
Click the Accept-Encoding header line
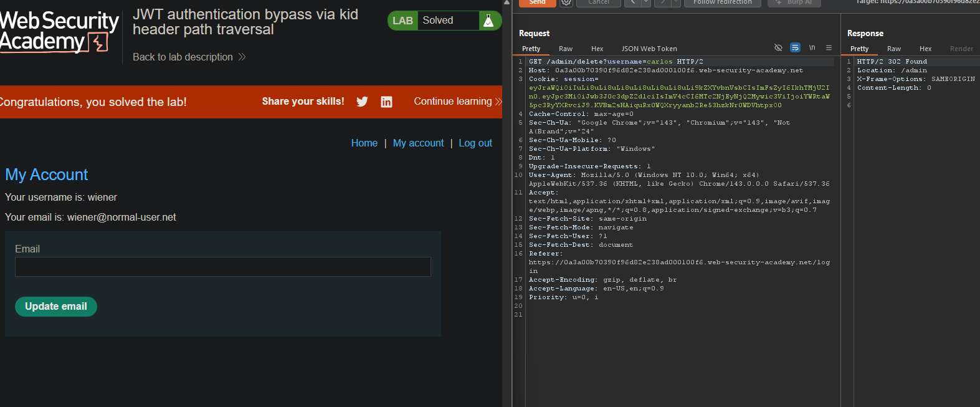(x=602, y=280)
